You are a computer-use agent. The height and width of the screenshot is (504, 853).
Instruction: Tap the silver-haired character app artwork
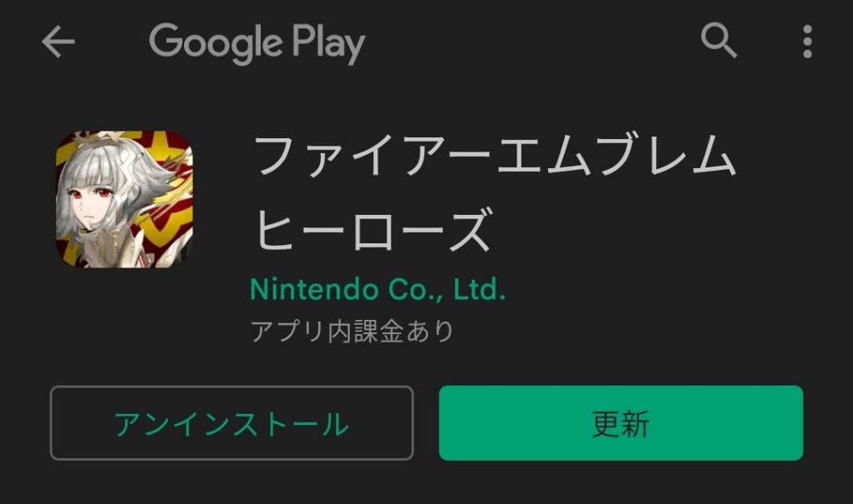(x=124, y=199)
